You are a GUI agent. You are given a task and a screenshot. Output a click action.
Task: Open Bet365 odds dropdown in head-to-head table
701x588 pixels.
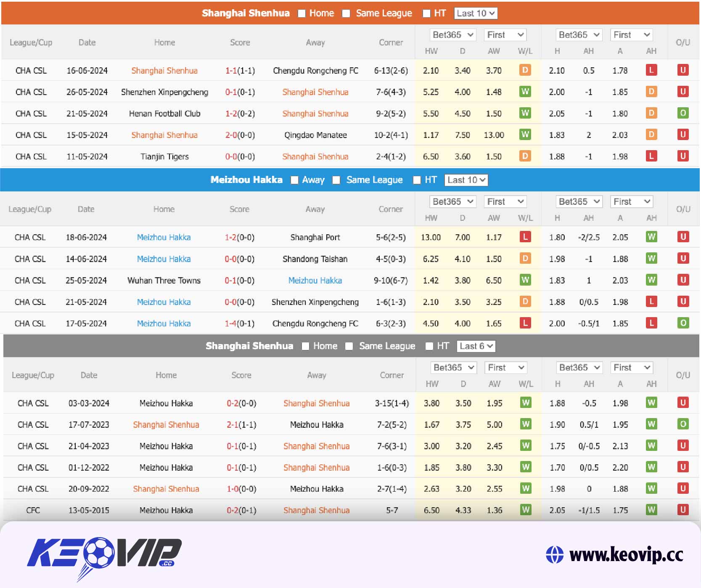[453, 368]
